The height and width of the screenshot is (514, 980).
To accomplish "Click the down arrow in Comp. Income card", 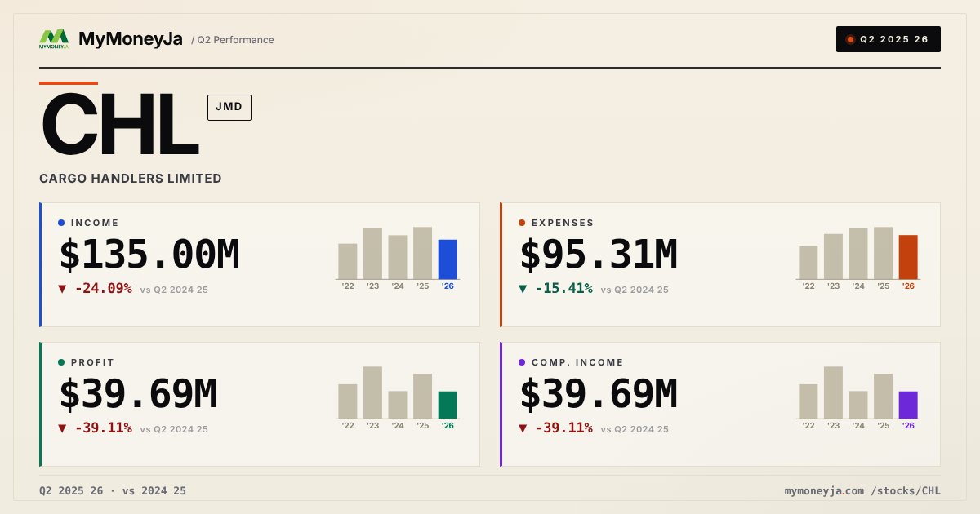I will tap(523, 428).
